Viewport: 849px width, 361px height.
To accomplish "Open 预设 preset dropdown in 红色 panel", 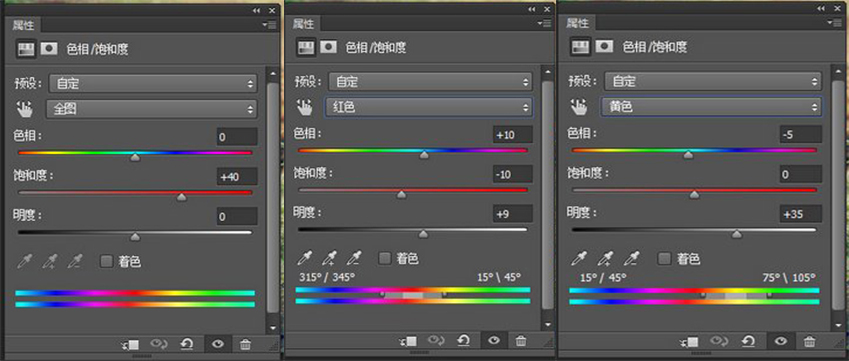I will [430, 82].
